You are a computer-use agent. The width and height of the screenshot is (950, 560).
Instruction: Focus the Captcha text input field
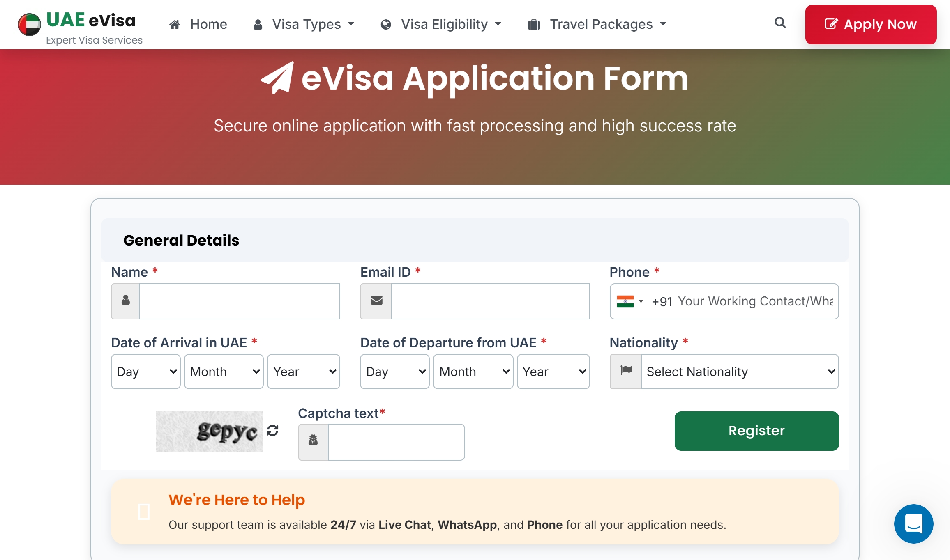click(396, 442)
